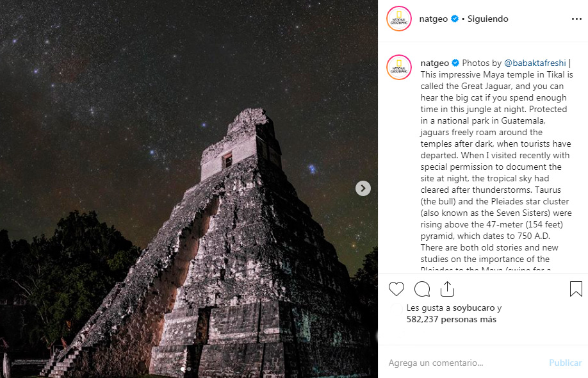Click the share (paper plane) icon
The height and width of the screenshot is (378, 588).
click(x=447, y=289)
